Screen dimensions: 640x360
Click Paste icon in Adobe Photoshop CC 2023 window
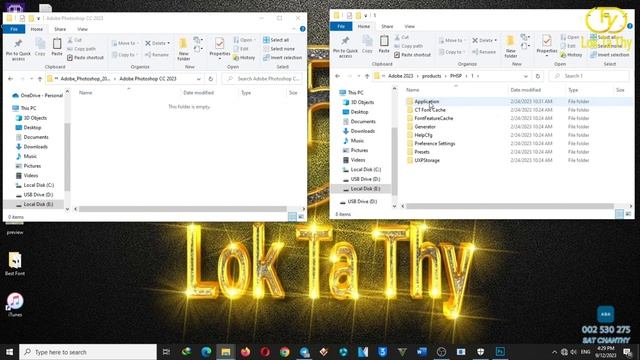click(57, 47)
